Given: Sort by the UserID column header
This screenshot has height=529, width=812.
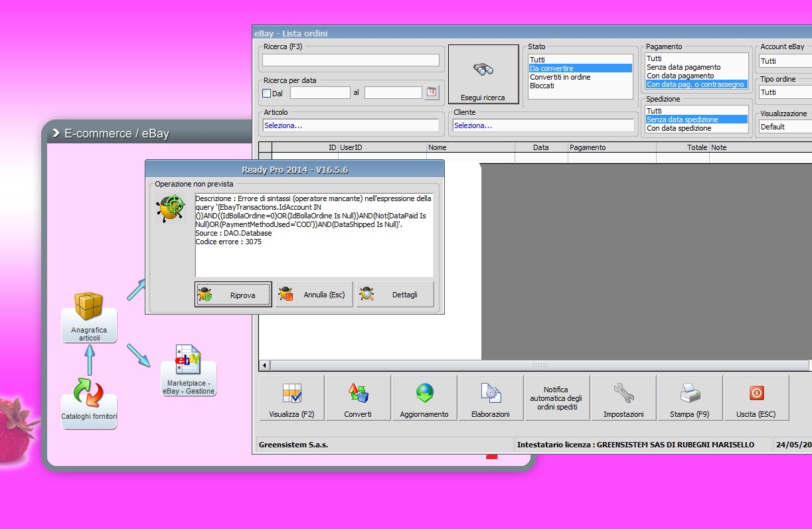Looking at the screenshot, I should click(382, 147).
